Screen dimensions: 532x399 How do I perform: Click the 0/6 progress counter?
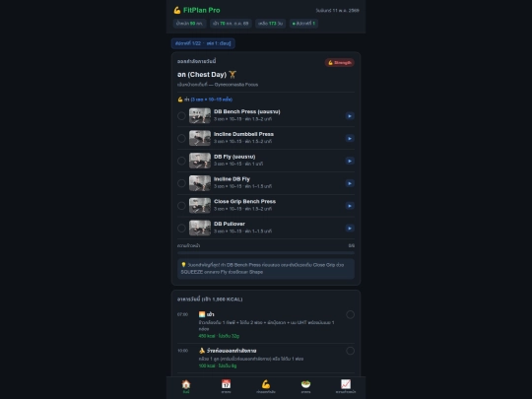pyautogui.click(x=352, y=245)
